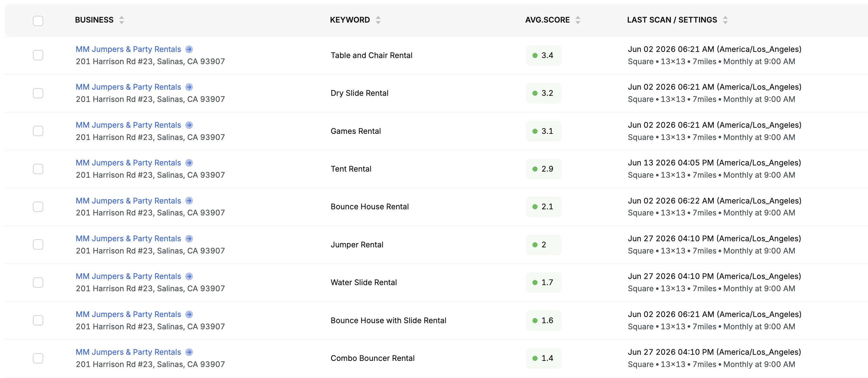Check the Games Rental row

(x=38, y=131)
